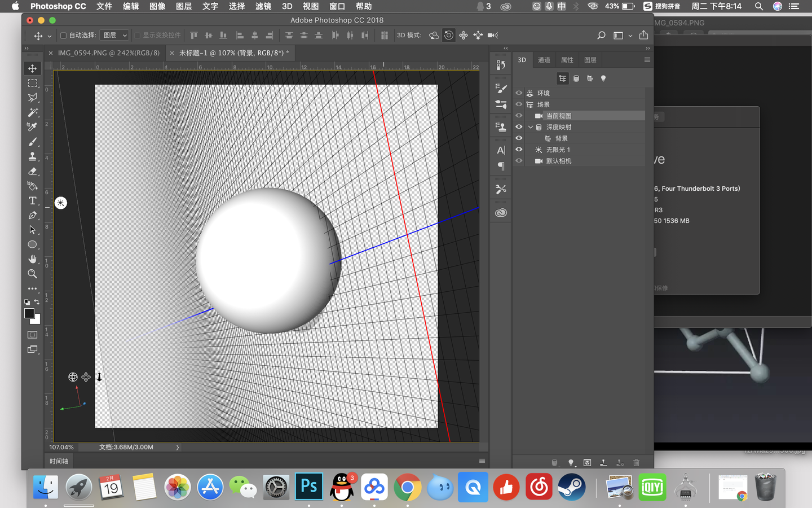Click the infinite light widget on canvas
Image resolution: width=812 pixels, height=508 pixels.
pos(61,203)
